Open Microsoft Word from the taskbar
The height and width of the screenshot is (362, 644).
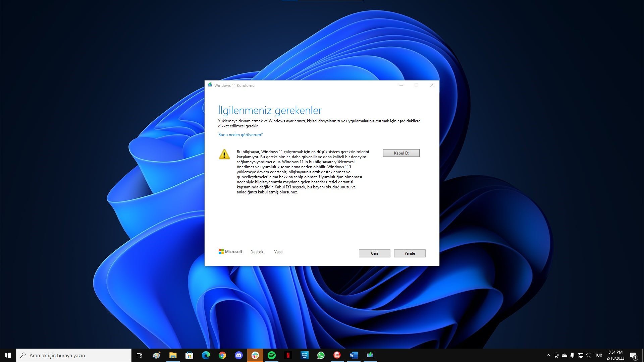[354, 356]
